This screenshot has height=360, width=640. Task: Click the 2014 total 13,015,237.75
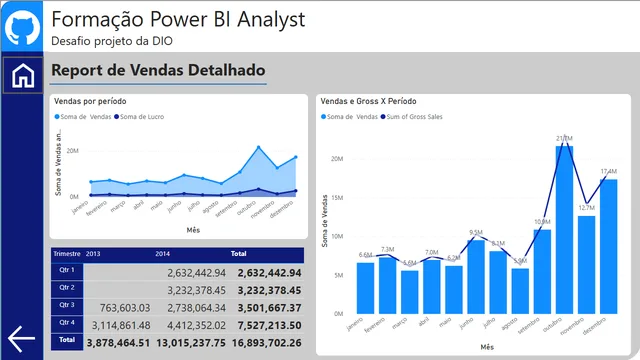[x=191, y=343]
